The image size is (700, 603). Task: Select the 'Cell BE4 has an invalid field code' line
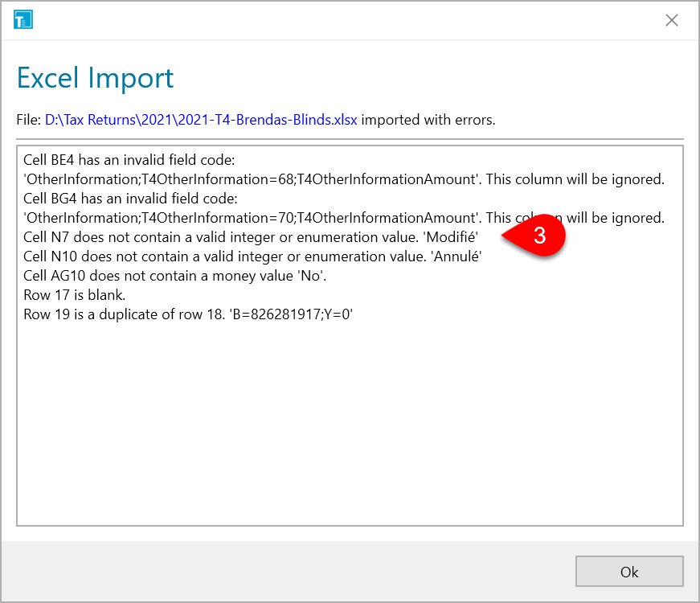(x=129, y=160)
